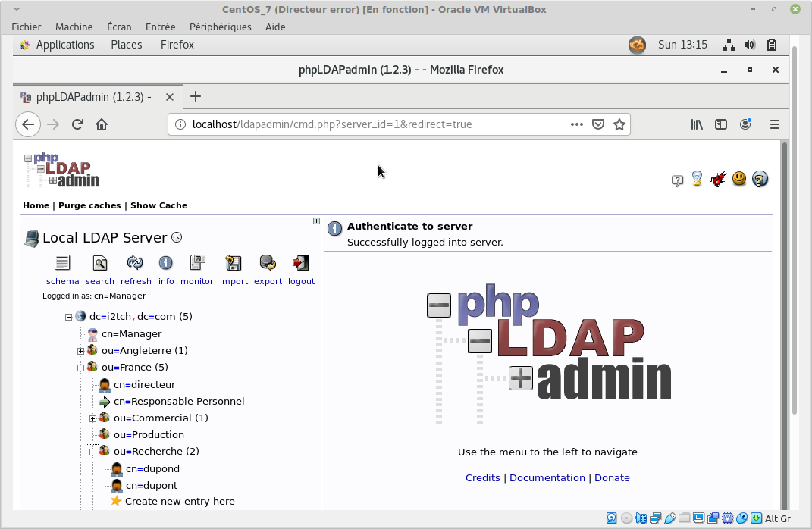
Task: Save page to Pocket
Action: point(598,124)
